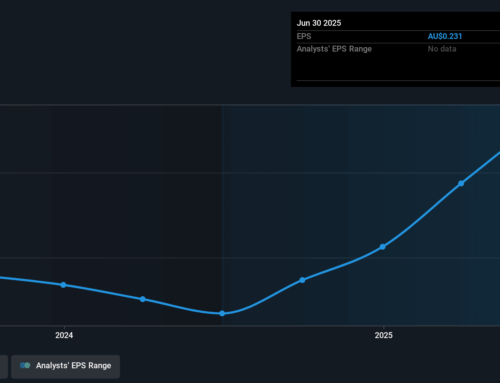The width and height of the screenshot is (500, 383).
Task: Click the colored dot icon in the Analysts' EPS Range legend
Action: (25, 366)
